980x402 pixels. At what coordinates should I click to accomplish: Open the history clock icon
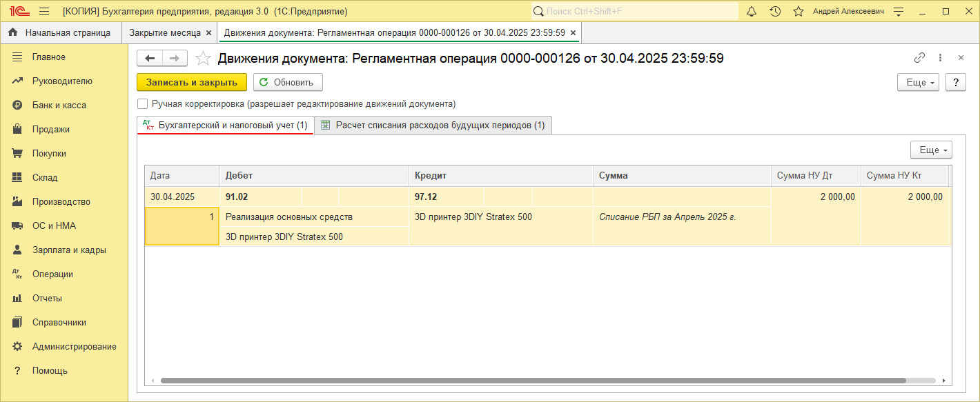tap(775, 11)
